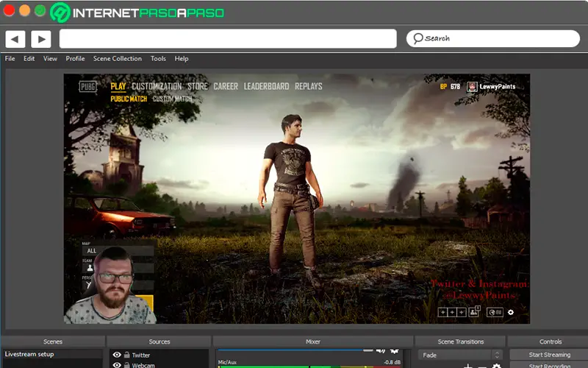Select the PUBLIC MATCH sub-tab

[129, 99]
